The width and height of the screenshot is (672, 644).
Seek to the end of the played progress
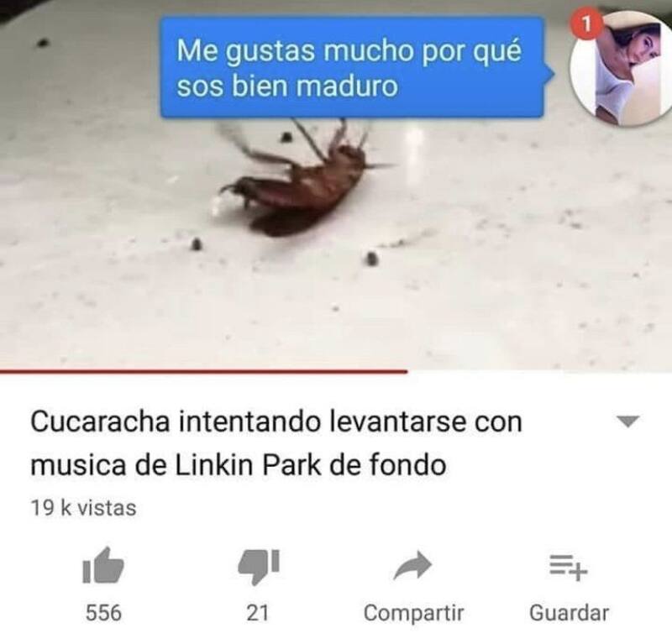(x=407, y=371)
